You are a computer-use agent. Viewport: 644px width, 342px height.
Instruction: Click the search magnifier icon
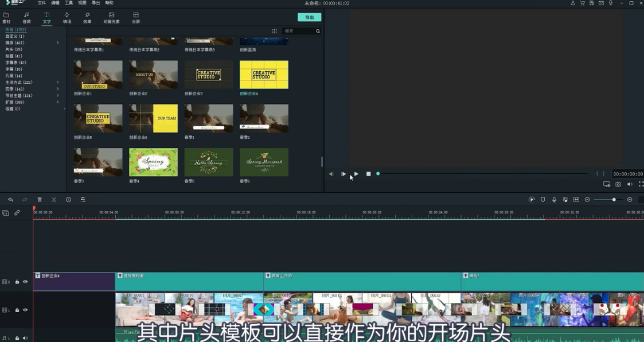click(x=318, y=31)
